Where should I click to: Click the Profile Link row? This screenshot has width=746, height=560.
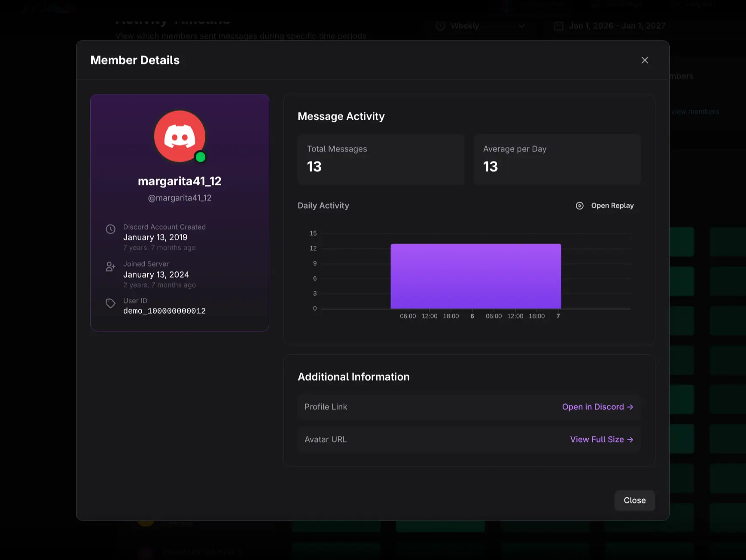(x=469, y=407)
